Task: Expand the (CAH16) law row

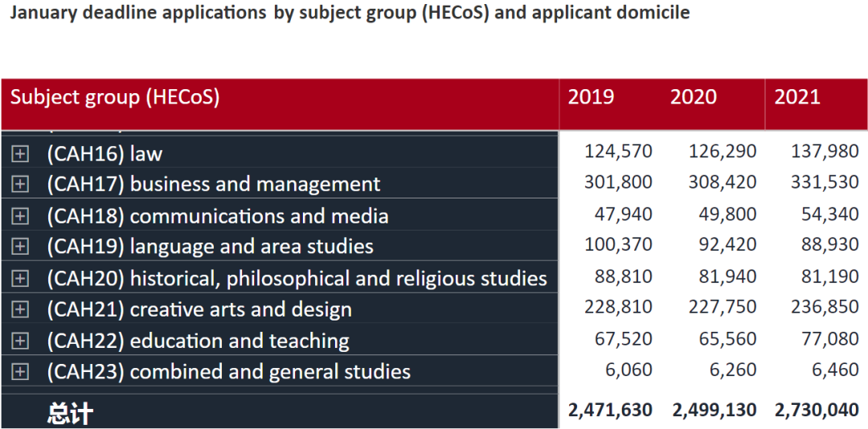Action: 20,153
